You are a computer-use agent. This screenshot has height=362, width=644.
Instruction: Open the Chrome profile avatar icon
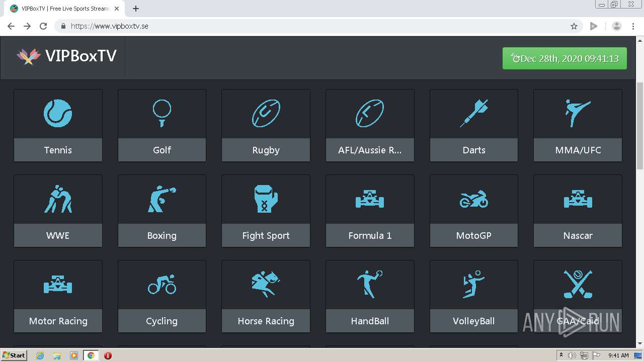pyautogui.click(x=616, y=26)
